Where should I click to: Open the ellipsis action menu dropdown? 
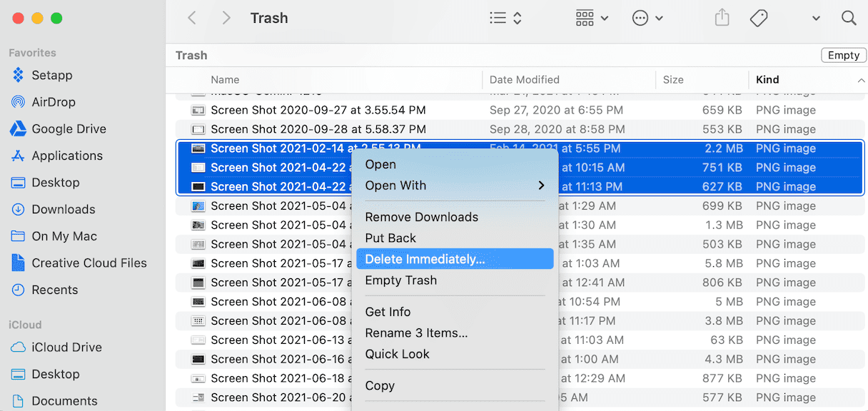pyautogui.click(x=647, y=19)
